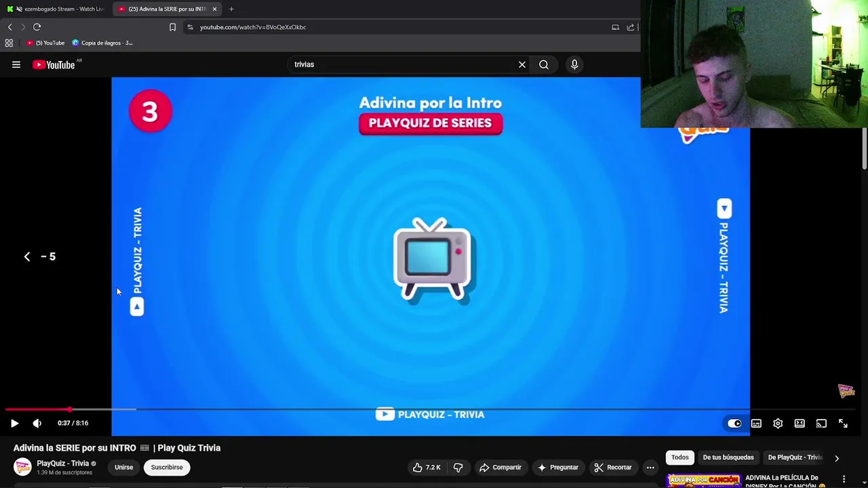This screenshot has height=488, width=868.
Task: Open the (5) YouTube bookmark
Action: 45,43
